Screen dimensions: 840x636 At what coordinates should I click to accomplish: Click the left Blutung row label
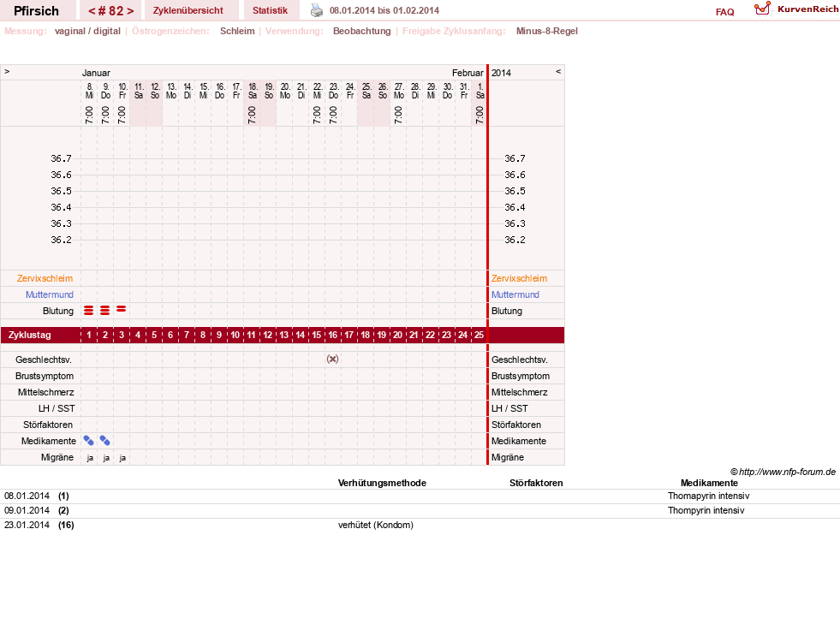[x=58, y=311]
